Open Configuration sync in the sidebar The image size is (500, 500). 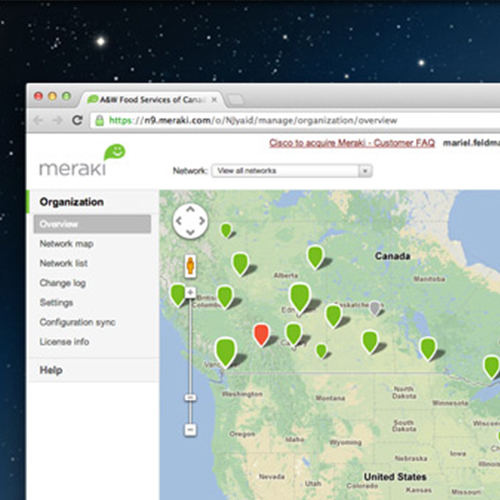77,322
